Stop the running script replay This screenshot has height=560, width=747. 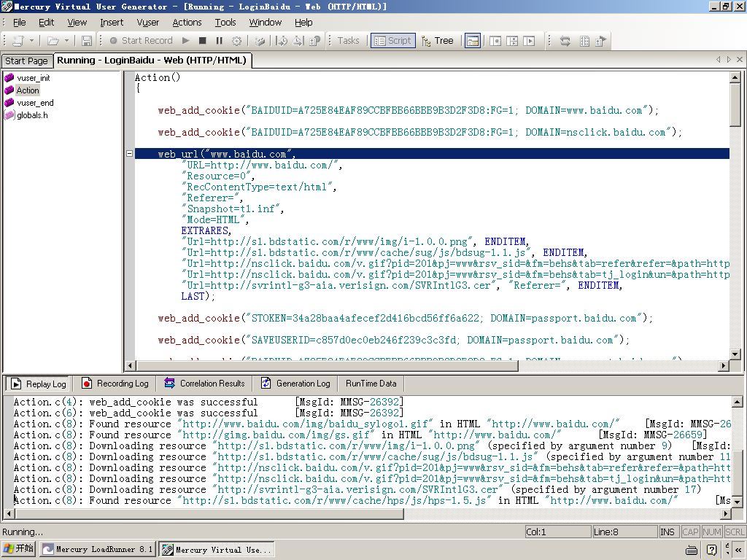tap(203, 41)
